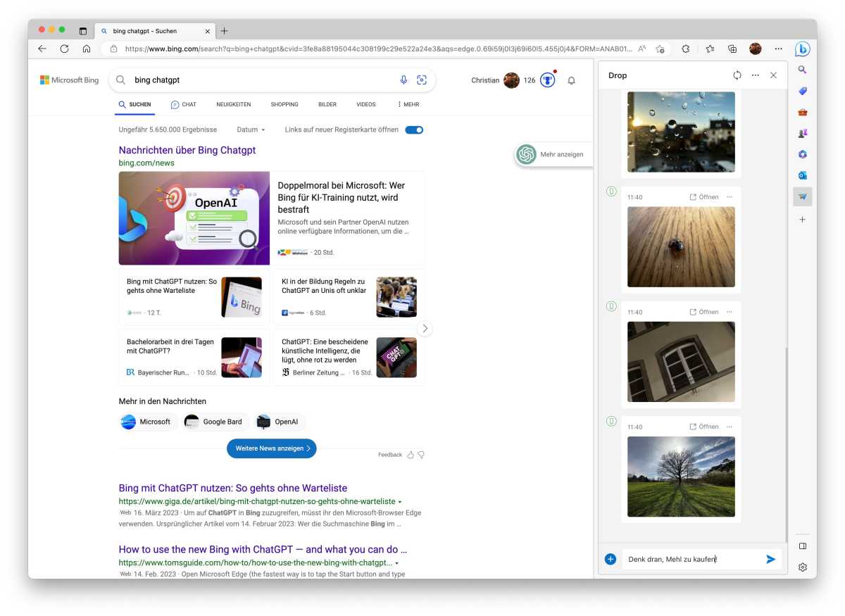Open How to use the new Bing link
Screen dimensions: 845x616
tap(263, 549)
